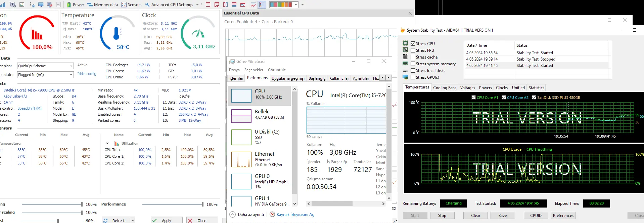The width and height of the screenshot is (644, 223).
Task: Click the red two-column layout icon
Action: point(225,5)
